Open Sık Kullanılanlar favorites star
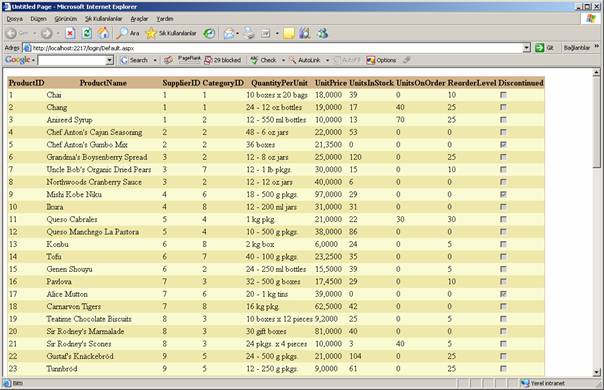Screen dimensions: 604x390 click(x=151, y=34)
